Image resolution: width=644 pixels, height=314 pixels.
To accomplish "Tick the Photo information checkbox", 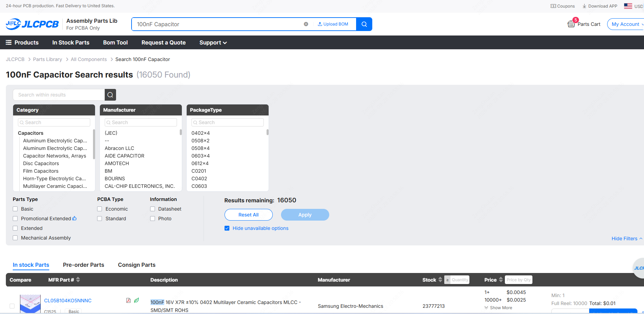I will 153,219.
